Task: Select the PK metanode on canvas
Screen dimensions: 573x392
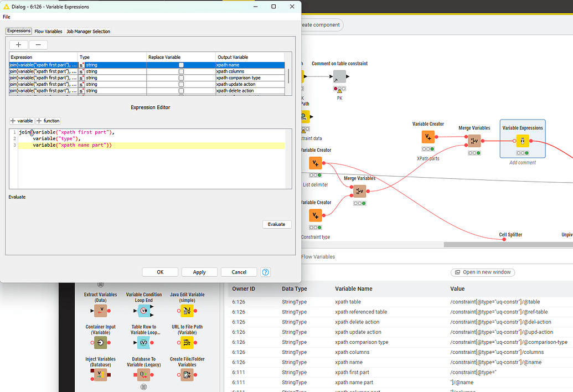Action: pos(339,77)
